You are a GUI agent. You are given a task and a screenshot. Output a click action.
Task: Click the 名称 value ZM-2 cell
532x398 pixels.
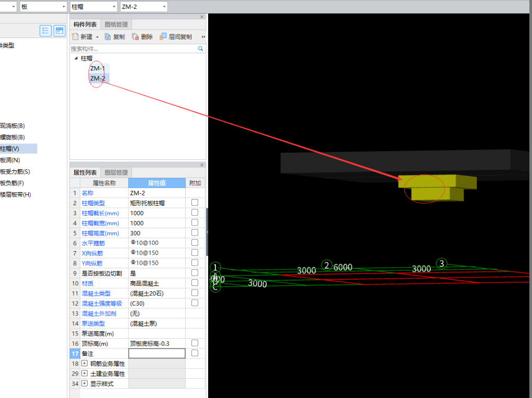pos(157,193)
